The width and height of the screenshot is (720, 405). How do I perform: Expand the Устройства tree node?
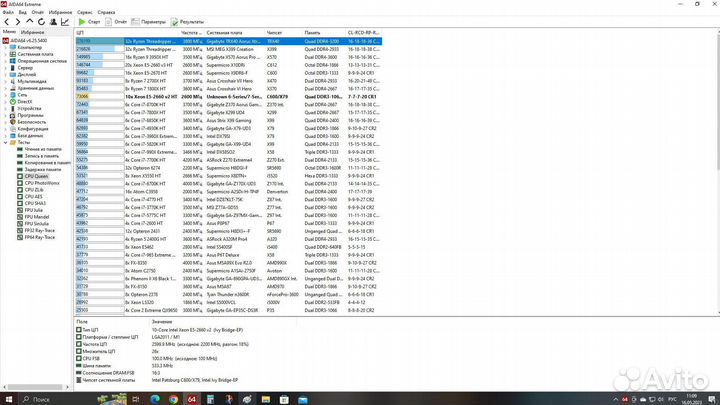pyautogui.click(x=6, y=108)
